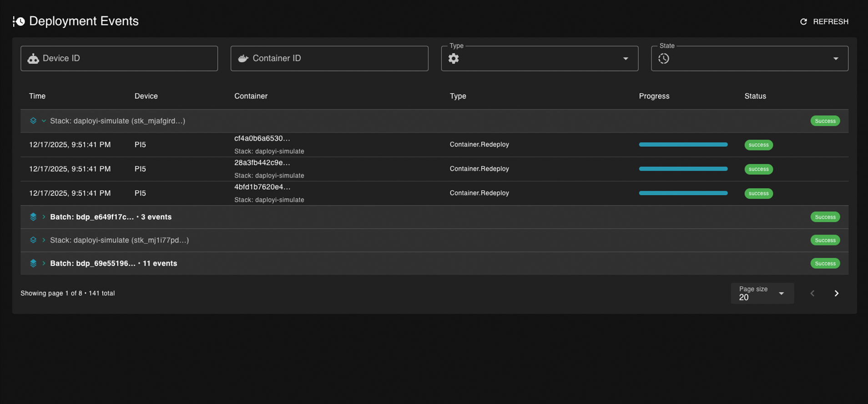Refresh the deployment events list

point(824,22)
